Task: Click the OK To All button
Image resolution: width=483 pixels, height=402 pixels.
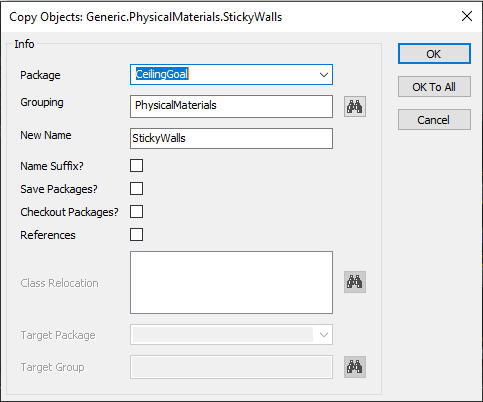Action: [434, 87]
